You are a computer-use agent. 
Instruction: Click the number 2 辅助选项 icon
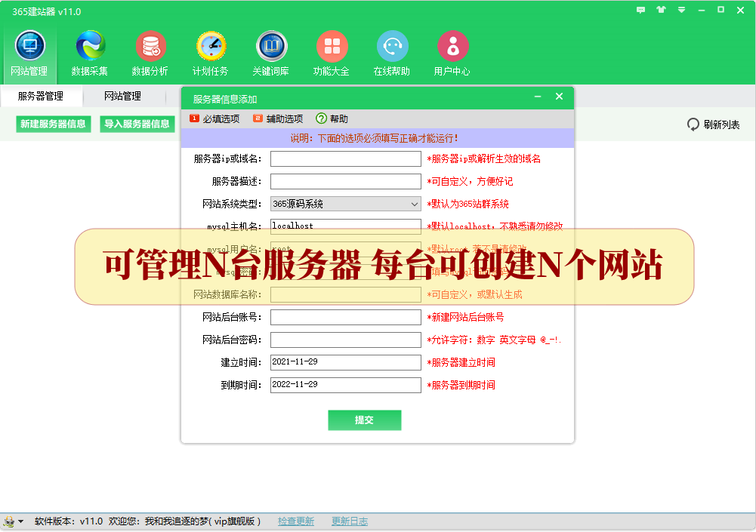(x=258, y=118)
